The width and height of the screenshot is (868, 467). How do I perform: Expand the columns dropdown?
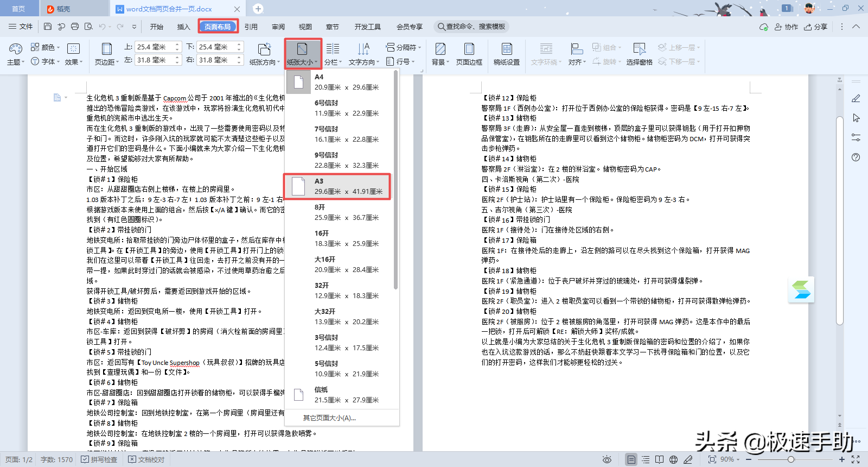coord(333,62)
